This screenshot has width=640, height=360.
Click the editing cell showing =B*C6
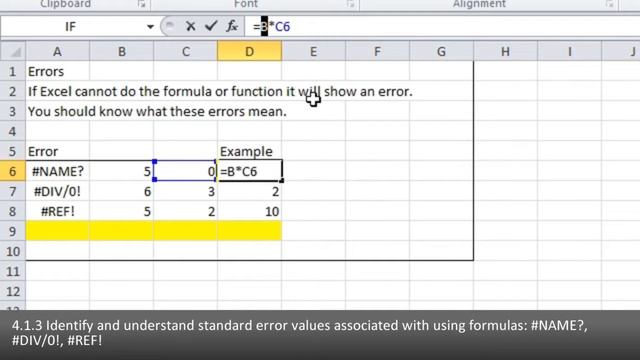[x=249, y=171]
